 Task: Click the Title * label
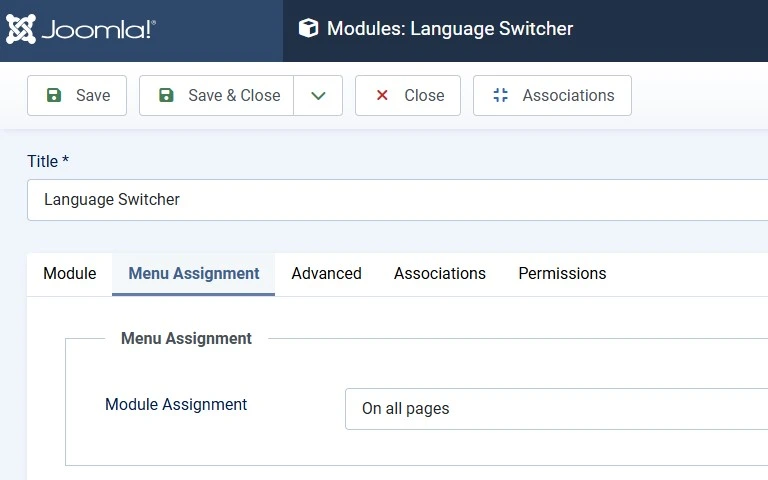[48, 161]
